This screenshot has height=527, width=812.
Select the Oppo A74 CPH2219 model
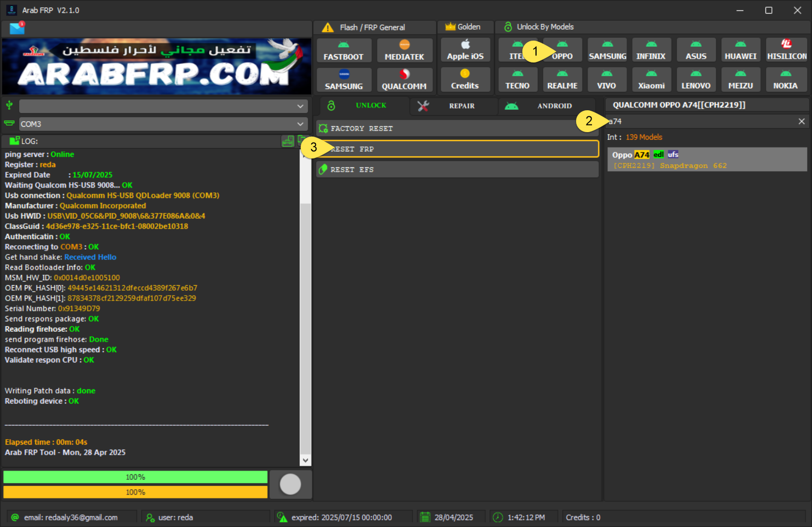(x=707, y=160)
